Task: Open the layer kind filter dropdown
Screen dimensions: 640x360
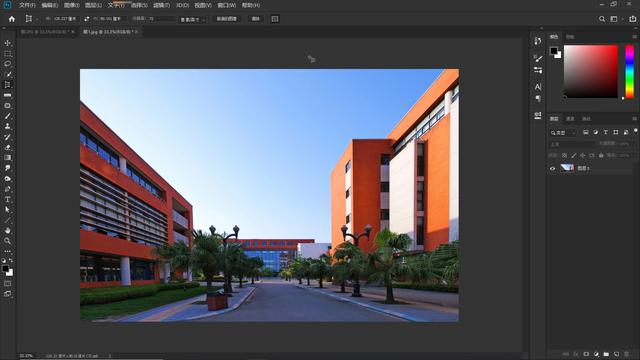Action: click(562, 133)
